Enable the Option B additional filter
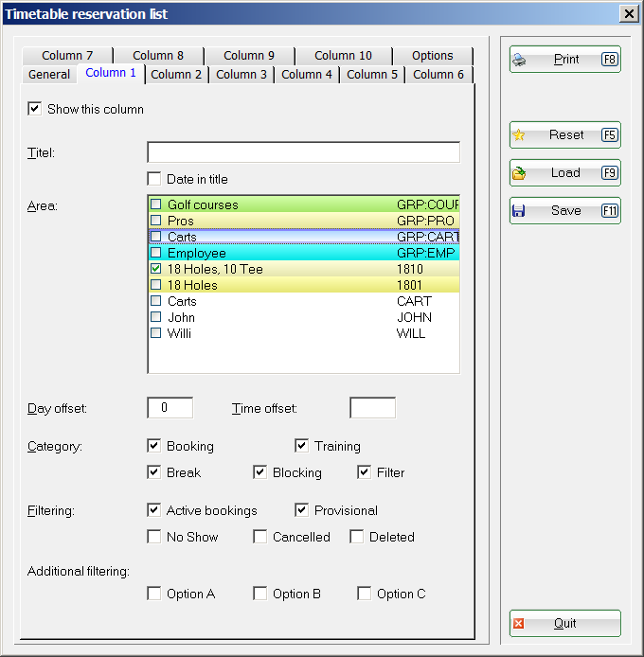This screenshot has height=657, width=644. tap(259, 594)
